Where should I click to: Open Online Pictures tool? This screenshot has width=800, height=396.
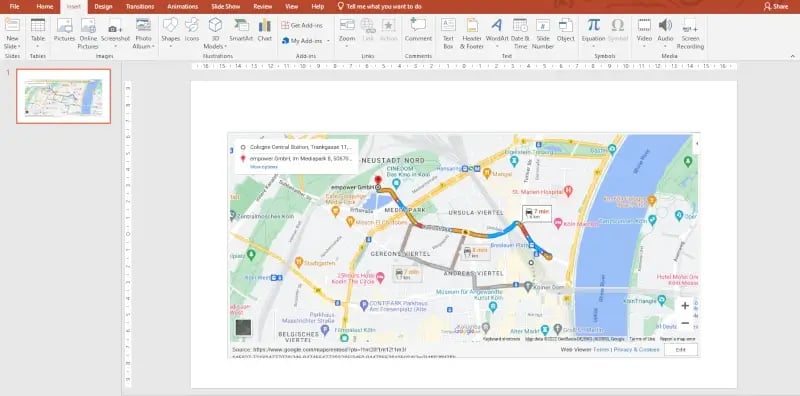[x=88, y=34]
